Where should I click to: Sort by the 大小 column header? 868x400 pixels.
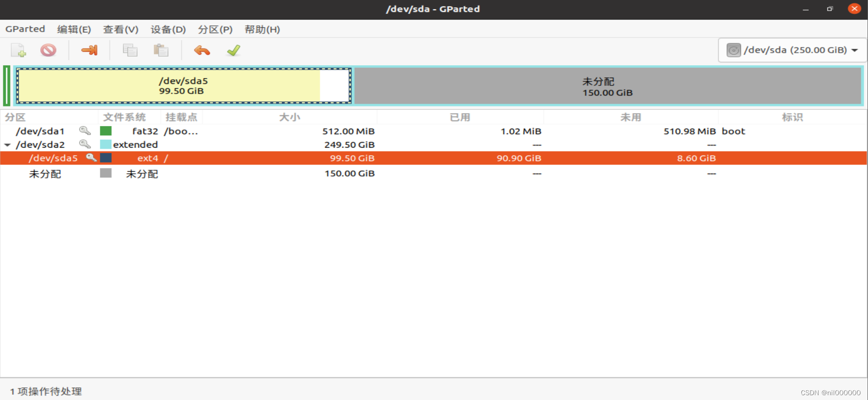290,117
